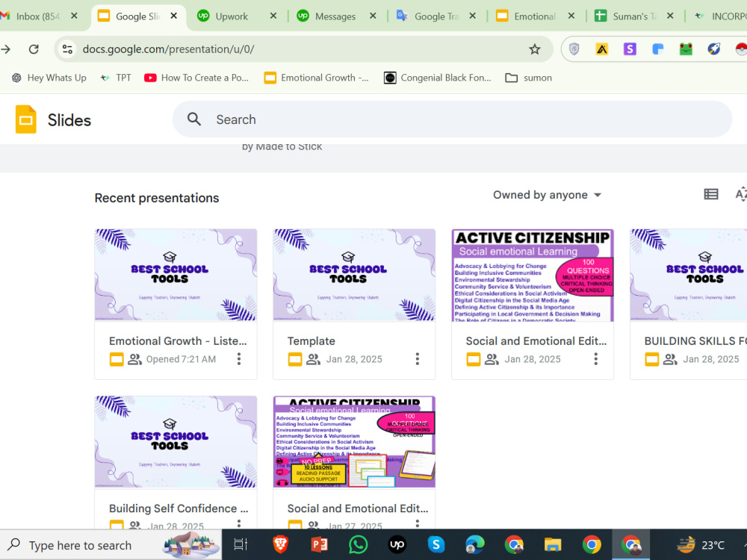The height and width of the screenshot is (560, 747).
Task: Open more options for Emotional Growth presentation
Action: (239, 359)
